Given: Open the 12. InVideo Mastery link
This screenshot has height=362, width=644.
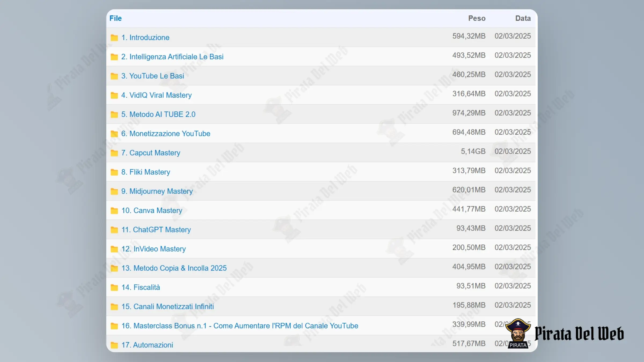Looking at the screenshot, I should click(x=154, y=249).
